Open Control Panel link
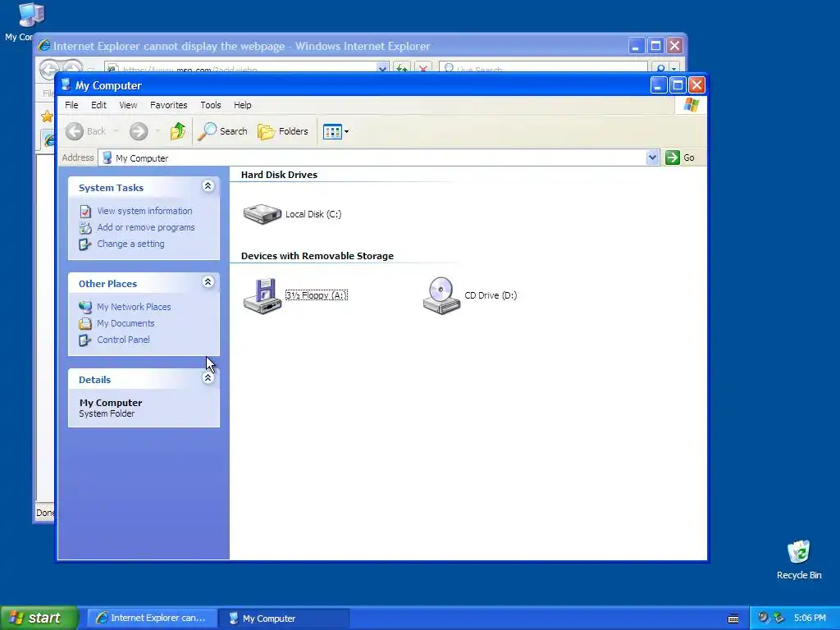 (123, 340)
